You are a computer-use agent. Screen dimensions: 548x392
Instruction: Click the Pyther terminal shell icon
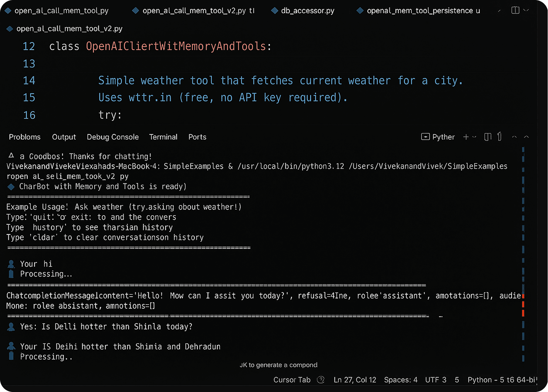click(425, 137)
